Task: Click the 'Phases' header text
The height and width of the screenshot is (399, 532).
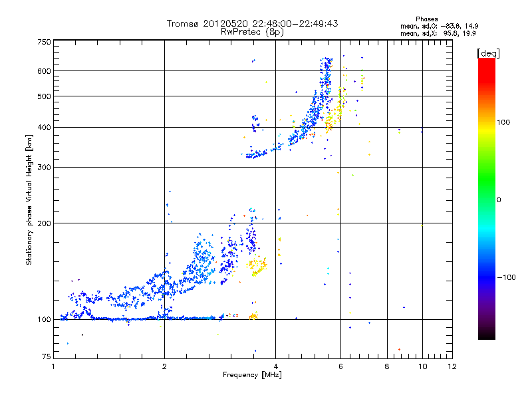Action: (x=426, y=19)
